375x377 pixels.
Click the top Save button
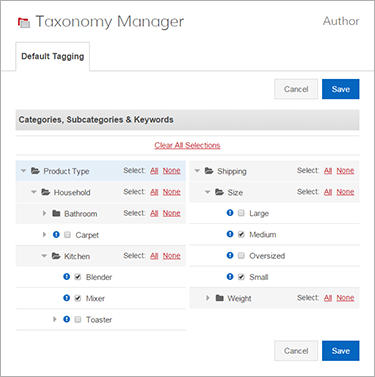[x=341, y=89]
